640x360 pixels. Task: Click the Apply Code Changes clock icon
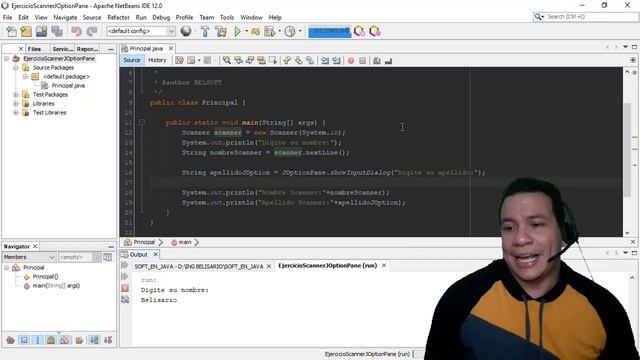(x=290, y=31)
